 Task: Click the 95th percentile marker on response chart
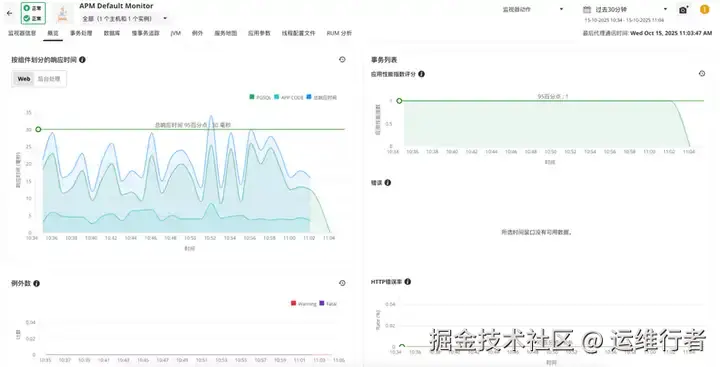tap(38, 130)
